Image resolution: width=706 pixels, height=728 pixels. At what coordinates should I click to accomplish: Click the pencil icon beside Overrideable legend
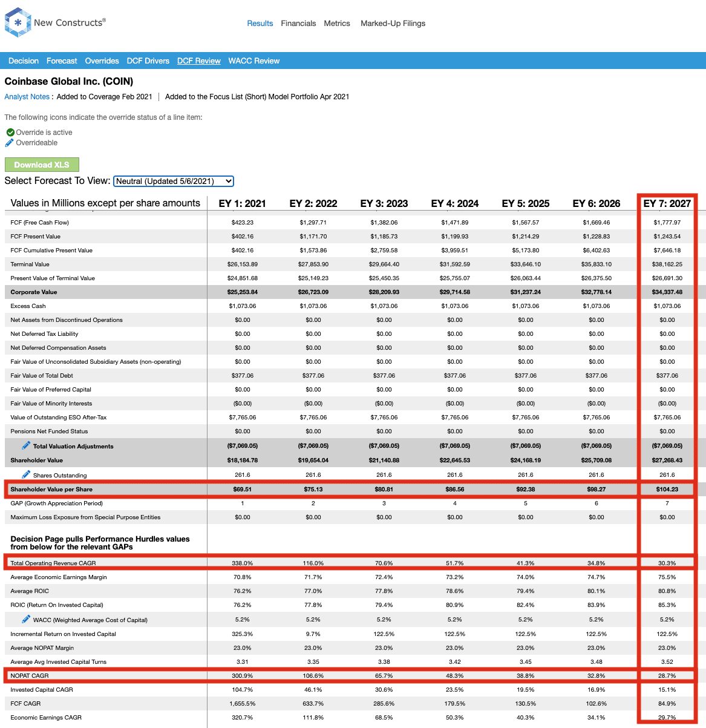click(x=9, y=143)
